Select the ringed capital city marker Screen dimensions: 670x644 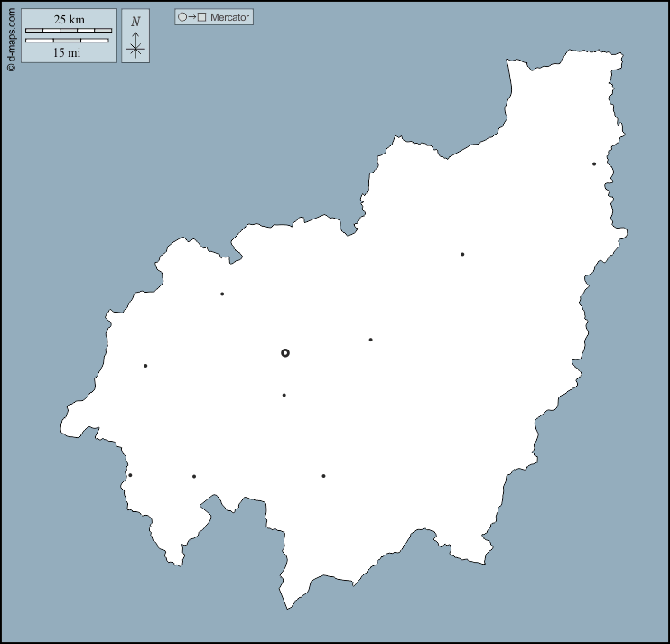pos(285,353)
